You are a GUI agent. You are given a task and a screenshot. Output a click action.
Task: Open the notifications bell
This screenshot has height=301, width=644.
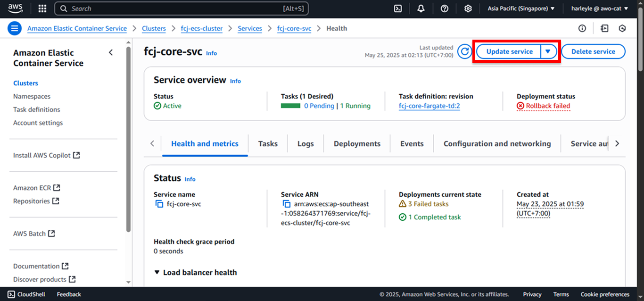(x=421, y=8)
